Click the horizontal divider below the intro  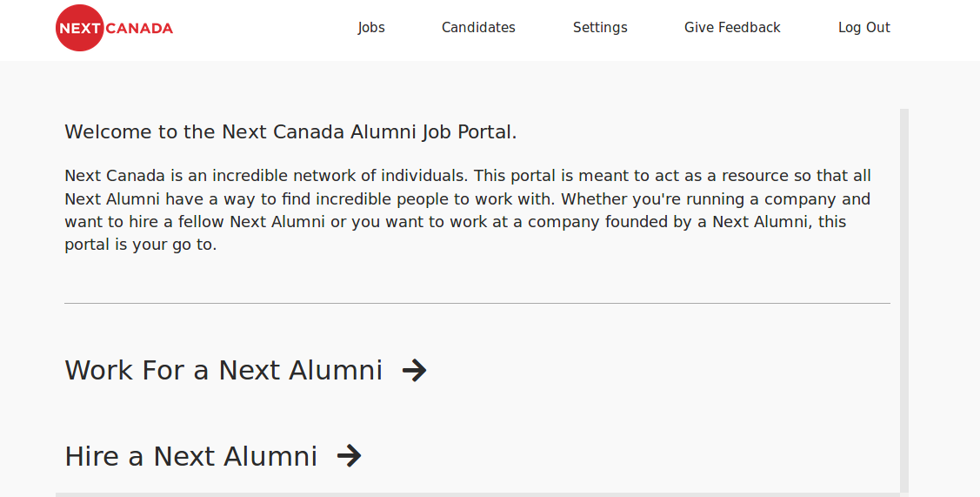pyautogui.click(x=477, y=303)
